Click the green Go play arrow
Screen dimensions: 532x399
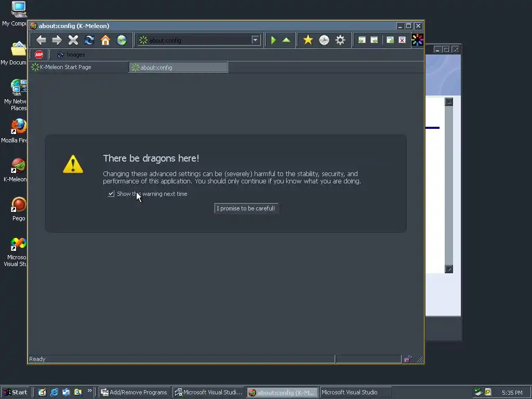pyautogui.click(x=273, y=41)
